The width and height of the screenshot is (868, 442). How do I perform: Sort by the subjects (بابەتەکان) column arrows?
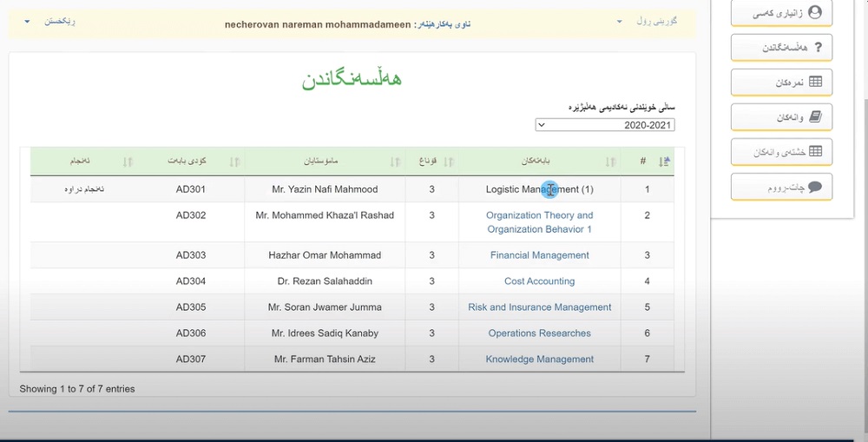tap(610, 162)
